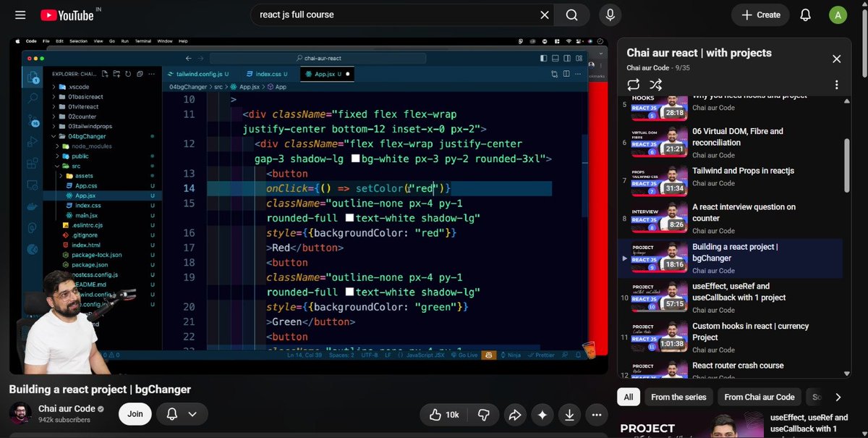
Task: Clear the search box with X
Action: click(x=545, y=14)
